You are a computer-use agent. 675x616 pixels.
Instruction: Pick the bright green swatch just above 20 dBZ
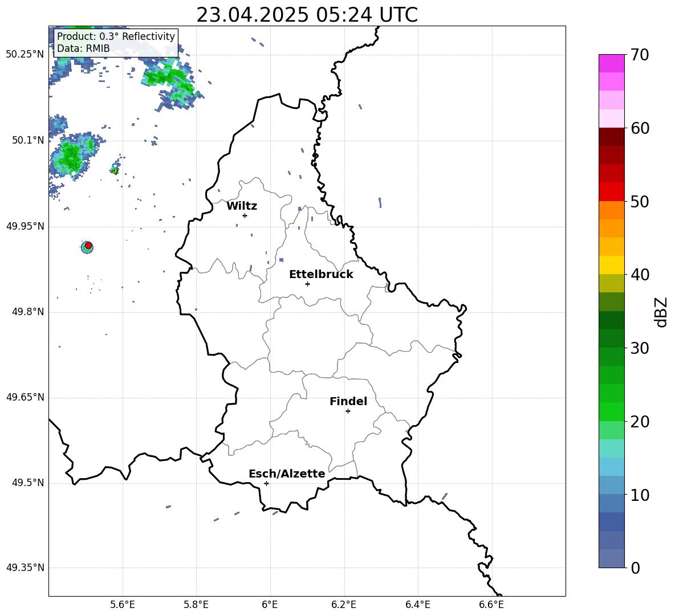(x=611, y=411)
